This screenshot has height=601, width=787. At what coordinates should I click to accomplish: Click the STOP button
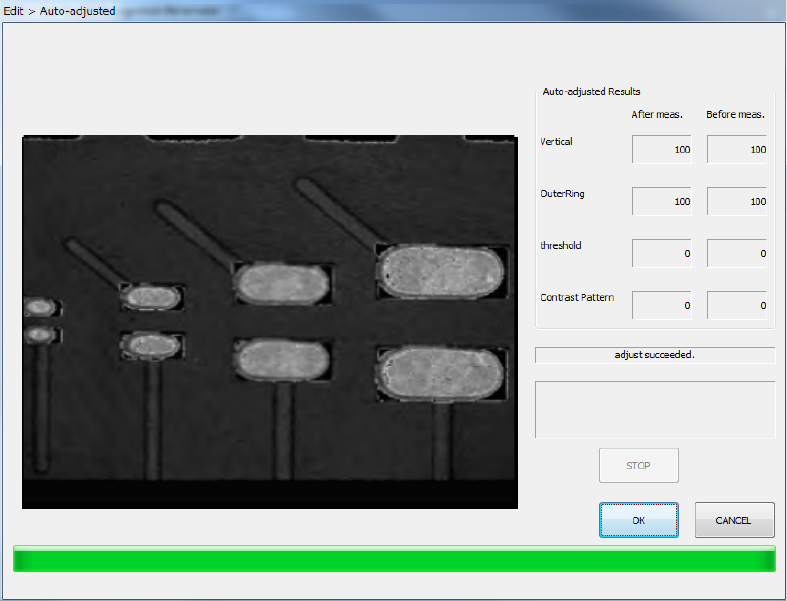pyautogui.click(x=638, y=465)
